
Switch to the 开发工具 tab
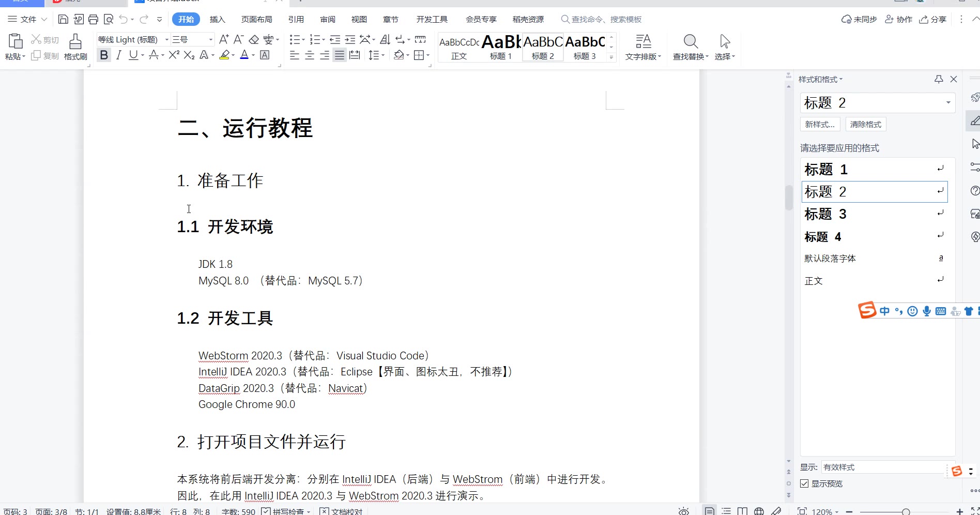[x=432, y=20]
